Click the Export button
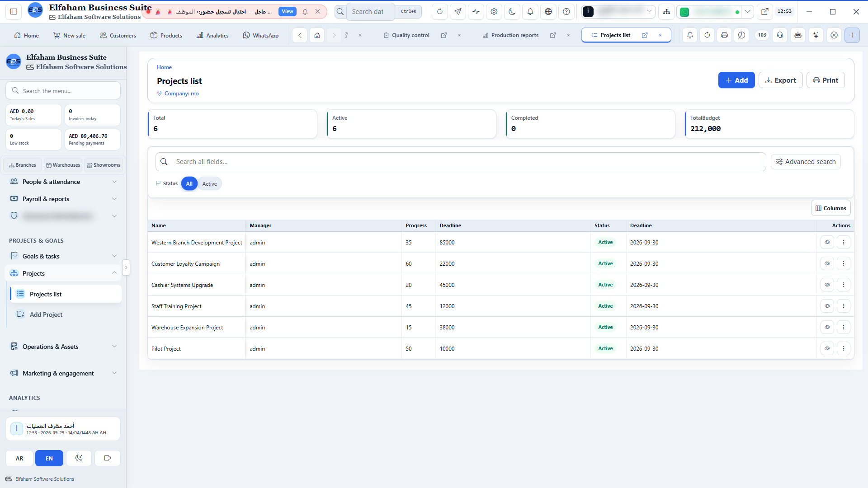Screen dimensions: 868x488 (780, 80)
